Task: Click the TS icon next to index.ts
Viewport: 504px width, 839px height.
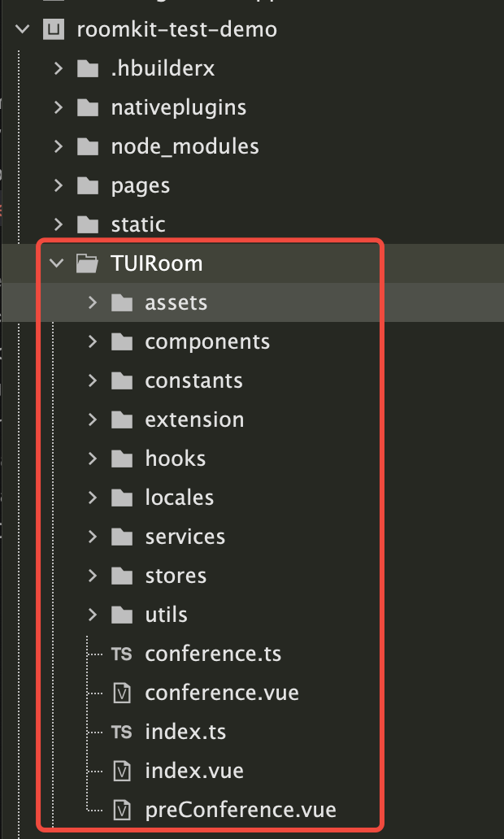Action: 121,732
